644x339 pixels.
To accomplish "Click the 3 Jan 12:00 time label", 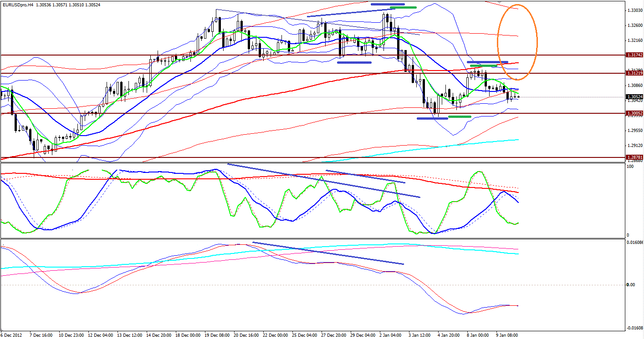I will pos(420,335).
